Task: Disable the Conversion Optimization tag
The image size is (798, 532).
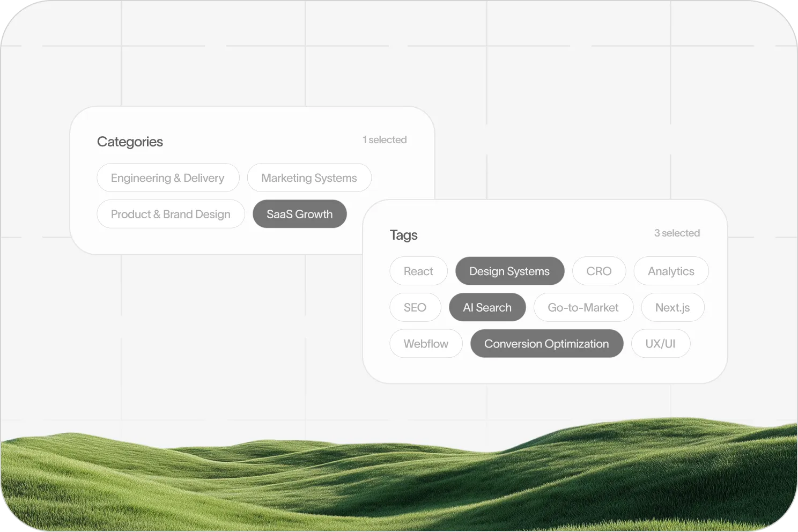Action: click(546, 344)
